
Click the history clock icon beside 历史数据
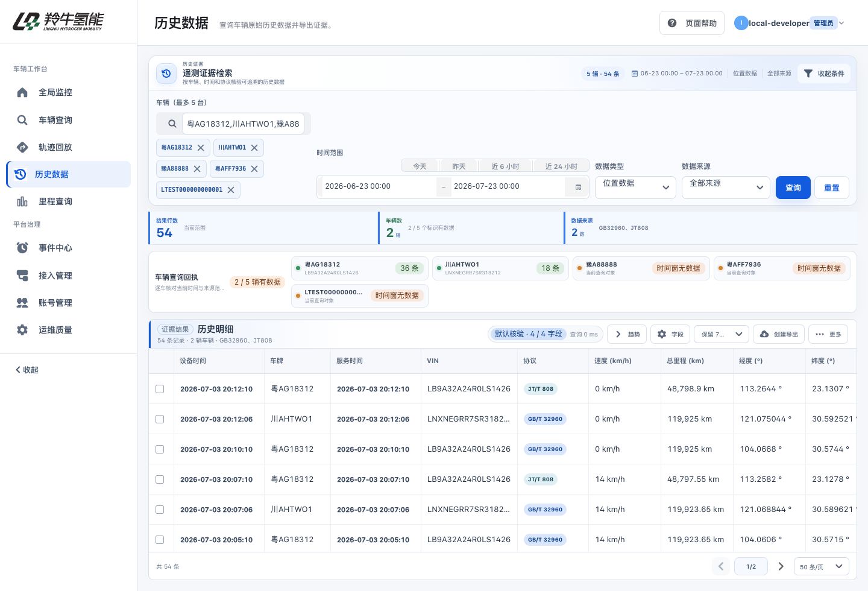point(20,174)
